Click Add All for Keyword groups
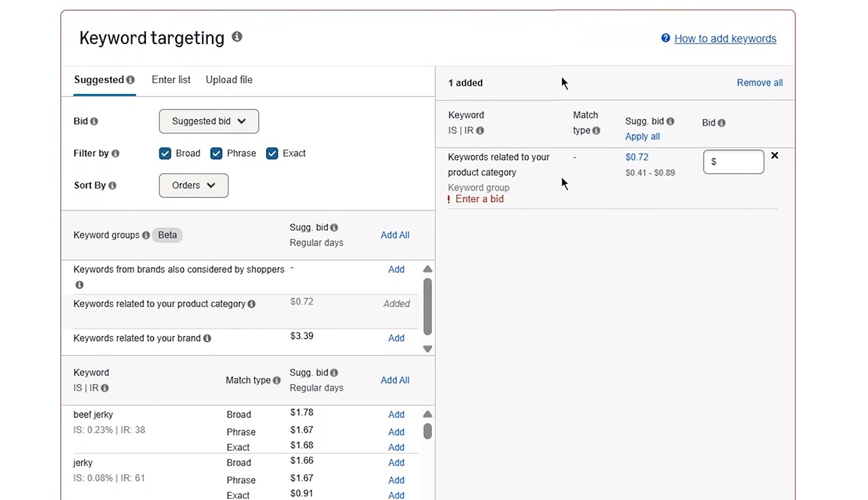 pos(395,235)
